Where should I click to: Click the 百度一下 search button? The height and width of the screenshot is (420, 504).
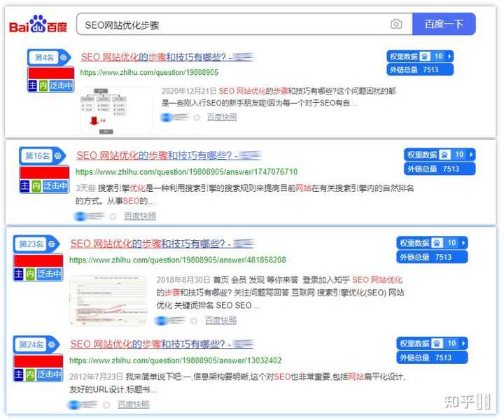tap(444, 24)
